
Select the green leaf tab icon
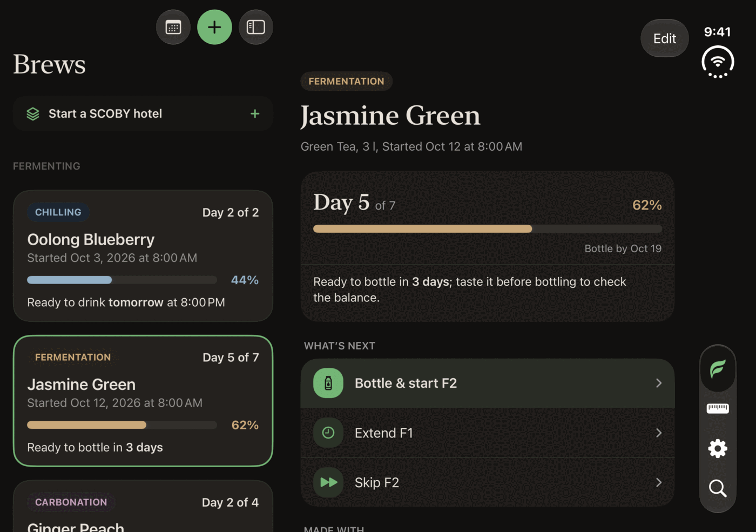click(718, 369)
